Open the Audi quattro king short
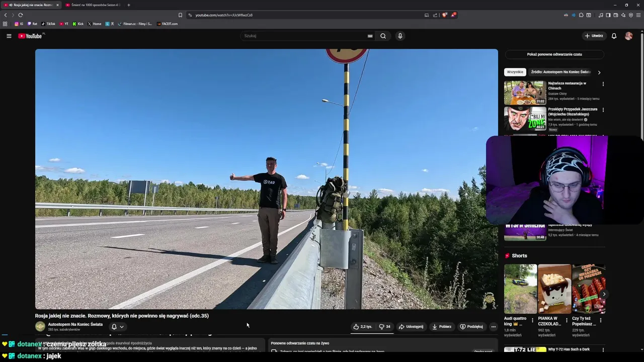 click(520, 289)
